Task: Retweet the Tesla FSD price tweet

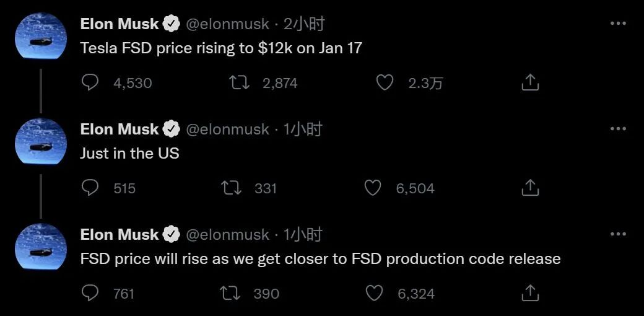Action: tap(239, 82)
